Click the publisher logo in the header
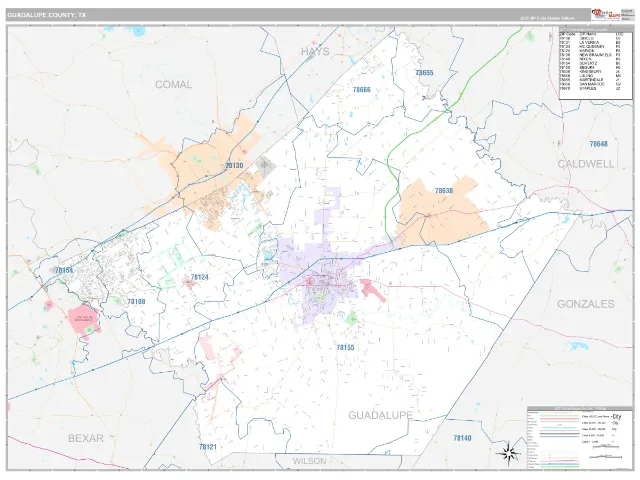Viewport: 640px width, 480px height. (x=606, y=14)
